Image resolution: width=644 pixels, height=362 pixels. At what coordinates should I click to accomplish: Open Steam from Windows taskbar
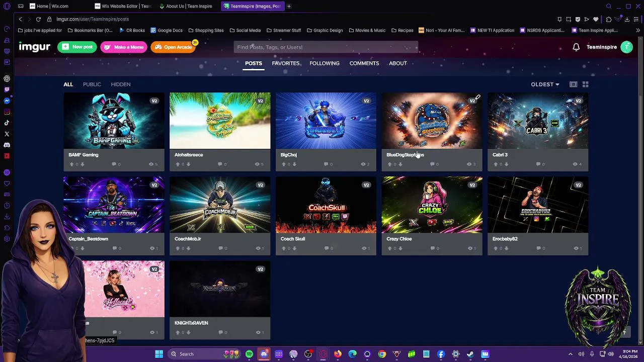(x=470, y=354)
